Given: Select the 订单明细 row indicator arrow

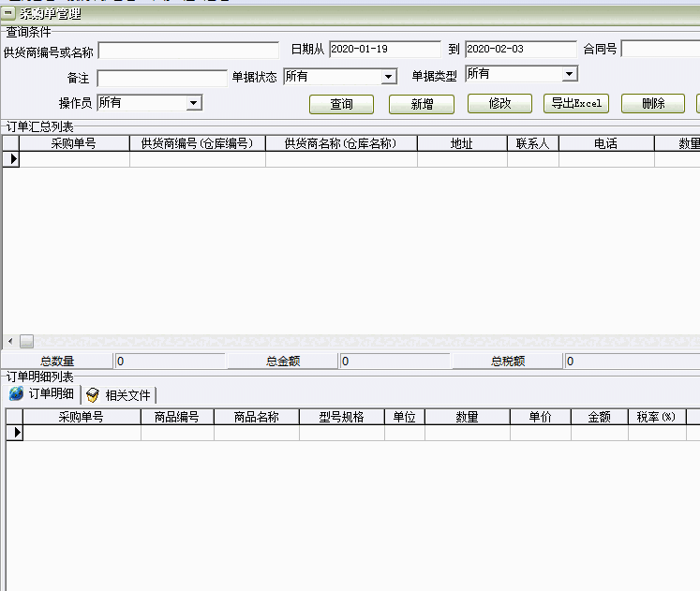Looking at the screenshot, I should coord(15,432).
